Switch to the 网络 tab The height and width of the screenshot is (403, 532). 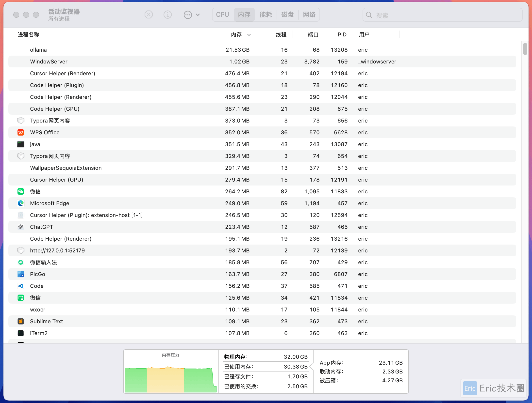(x=309, y=15)
